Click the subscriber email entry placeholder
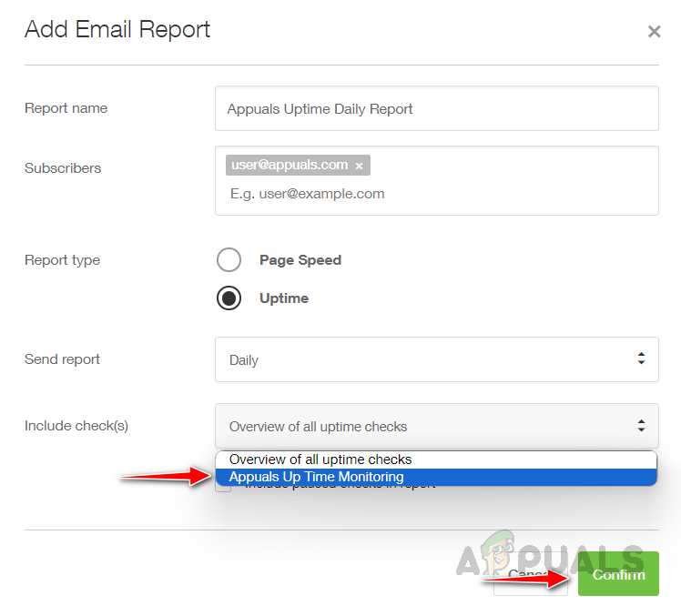The image size is (681, 616). click(307, 194)
